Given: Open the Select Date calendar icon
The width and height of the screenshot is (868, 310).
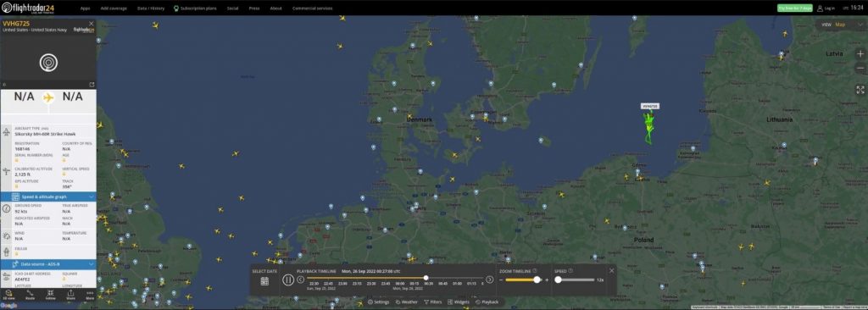Looking at the screenshot, I should tap(264, 280).
